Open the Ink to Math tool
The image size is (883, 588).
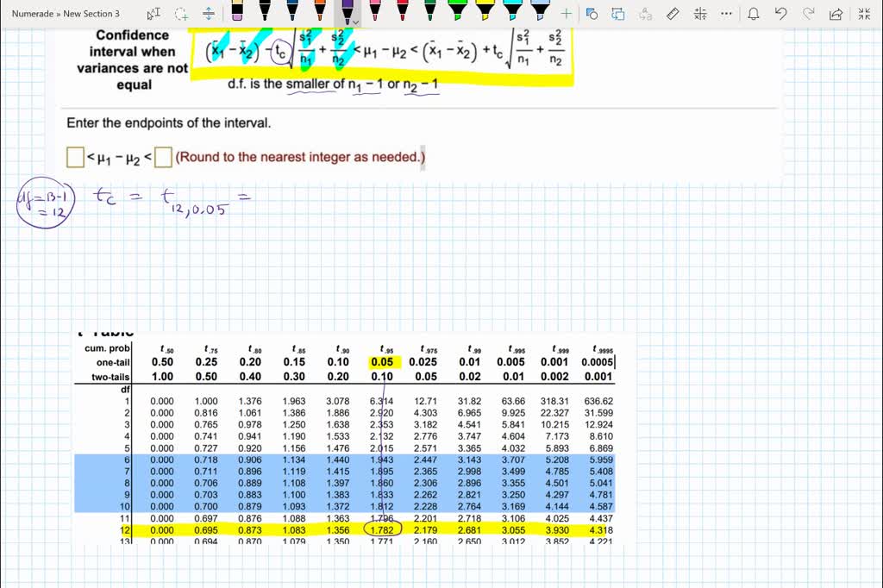click(699, 12)
